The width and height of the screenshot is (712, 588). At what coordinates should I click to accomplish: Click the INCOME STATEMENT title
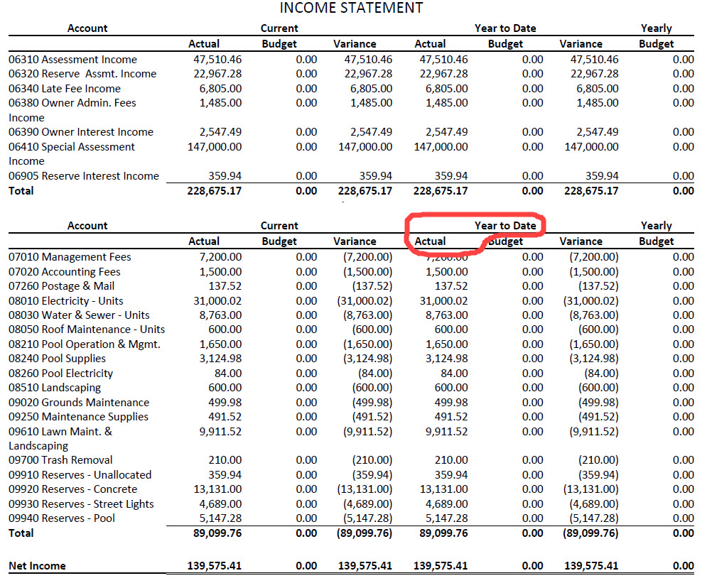pos(351,9)
